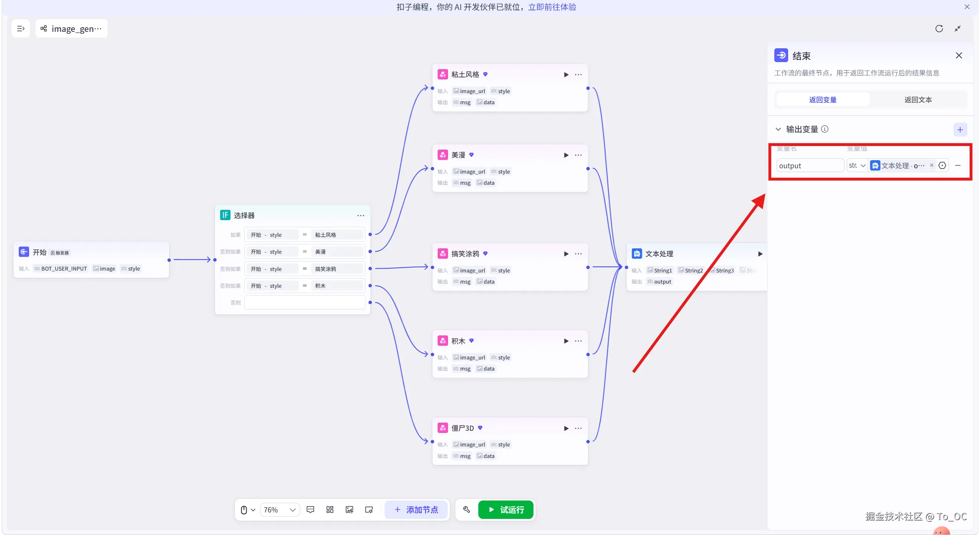980x535 pixels.
Task: Clear the 文本处理 output reference
Action: coord(931,165)
